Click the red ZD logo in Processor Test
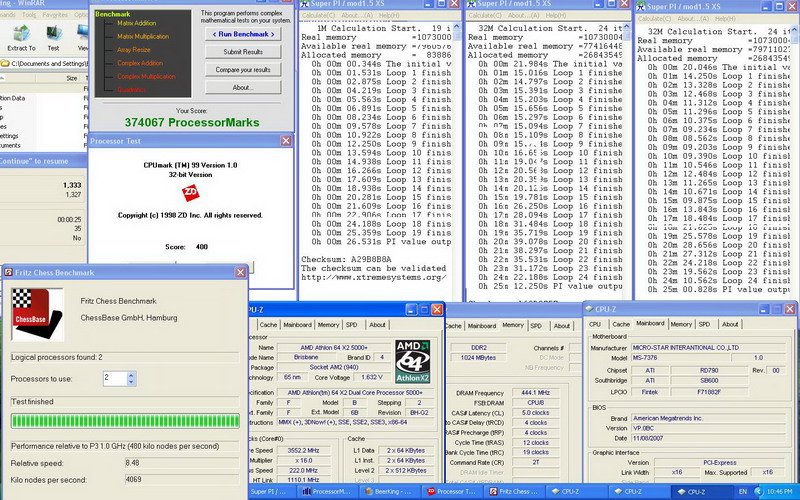The width and height of the screenshot is (800, 500). (x=190, y=193)
